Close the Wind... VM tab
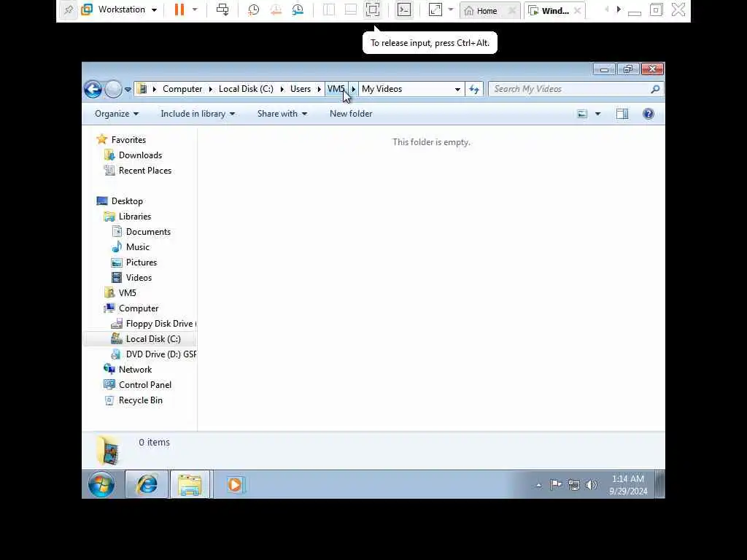 [578, 10]
